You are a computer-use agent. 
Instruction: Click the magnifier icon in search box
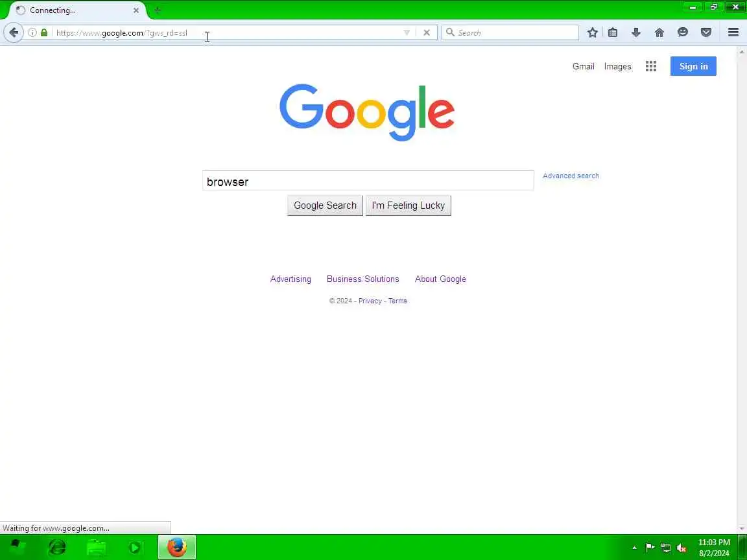click(450, 32)
